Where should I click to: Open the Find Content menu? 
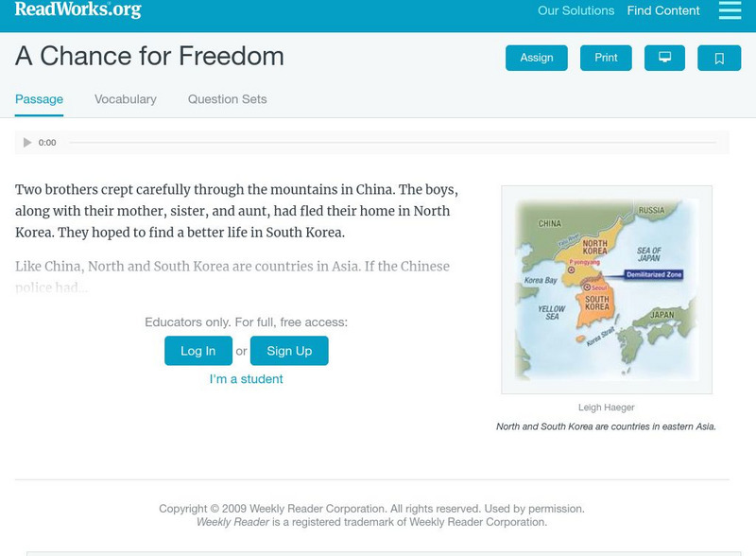(x=663, y=10)
